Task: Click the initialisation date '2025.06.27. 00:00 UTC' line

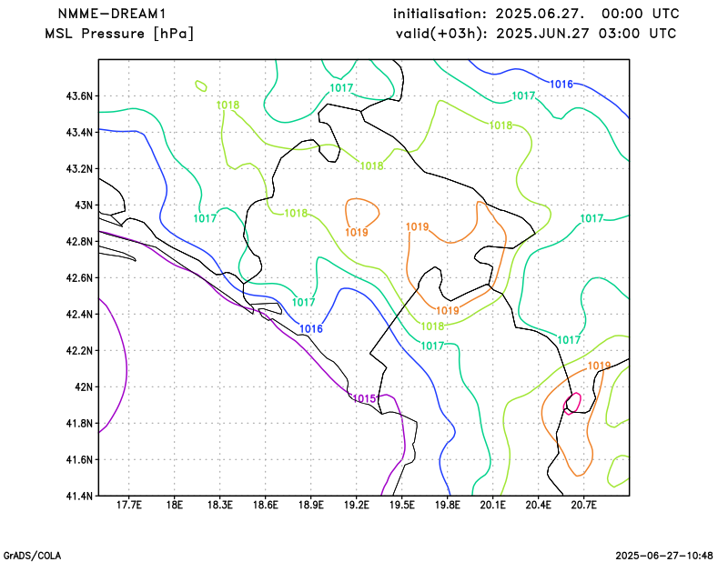Action: point(536,14)
